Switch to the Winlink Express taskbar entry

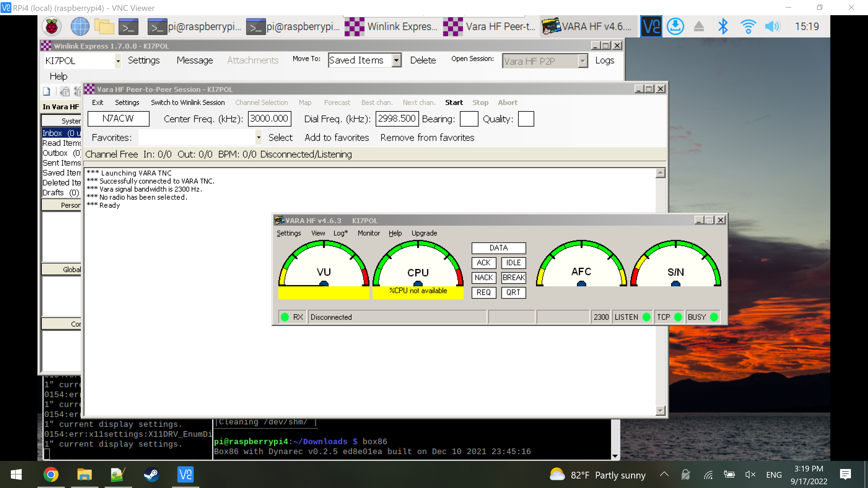click(391, 26)
